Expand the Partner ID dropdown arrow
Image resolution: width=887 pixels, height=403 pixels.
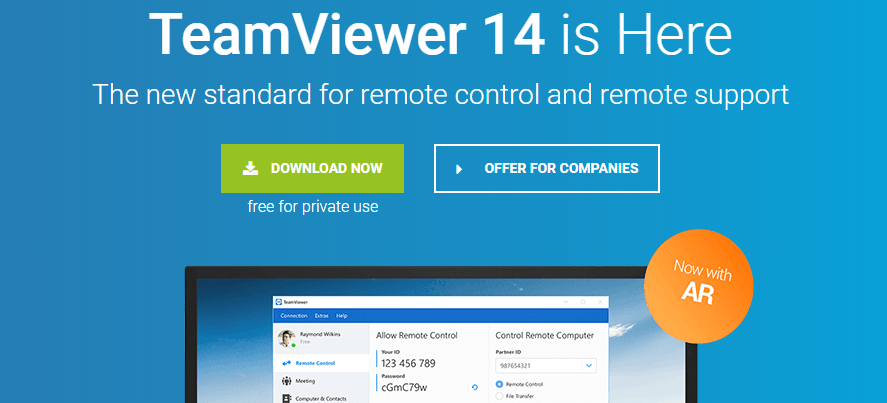[589, 366]
